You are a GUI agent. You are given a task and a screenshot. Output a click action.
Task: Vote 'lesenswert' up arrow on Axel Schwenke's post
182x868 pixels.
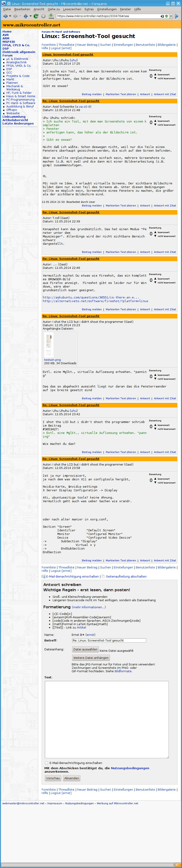tap(155, 121)
